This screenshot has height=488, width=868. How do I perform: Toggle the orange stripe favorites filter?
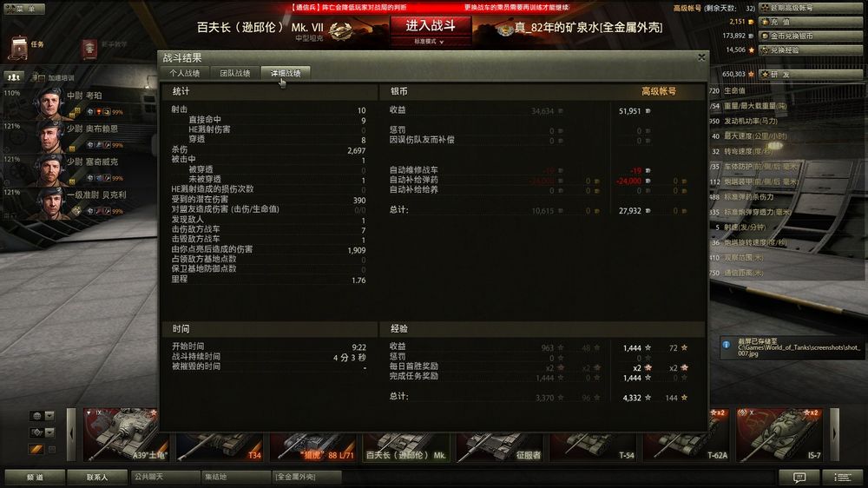pyautogui.click(x=36, y=449)
